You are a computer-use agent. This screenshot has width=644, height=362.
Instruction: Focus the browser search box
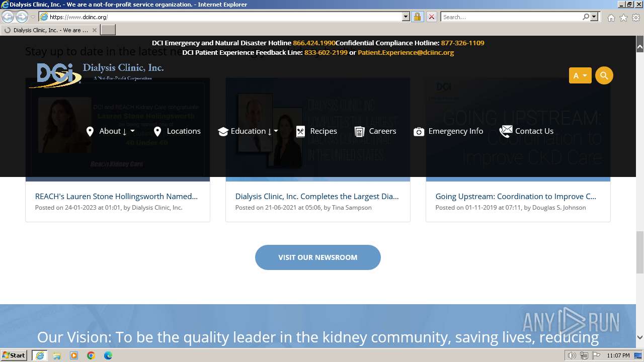pyautogui.click(x=511, y=17)
